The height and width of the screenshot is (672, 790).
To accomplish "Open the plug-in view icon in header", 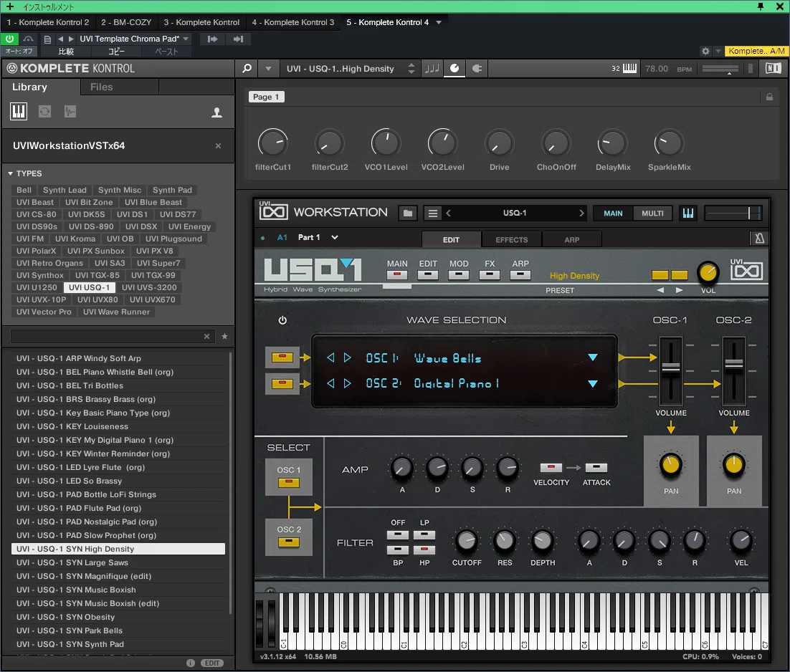I will point(477,69).
